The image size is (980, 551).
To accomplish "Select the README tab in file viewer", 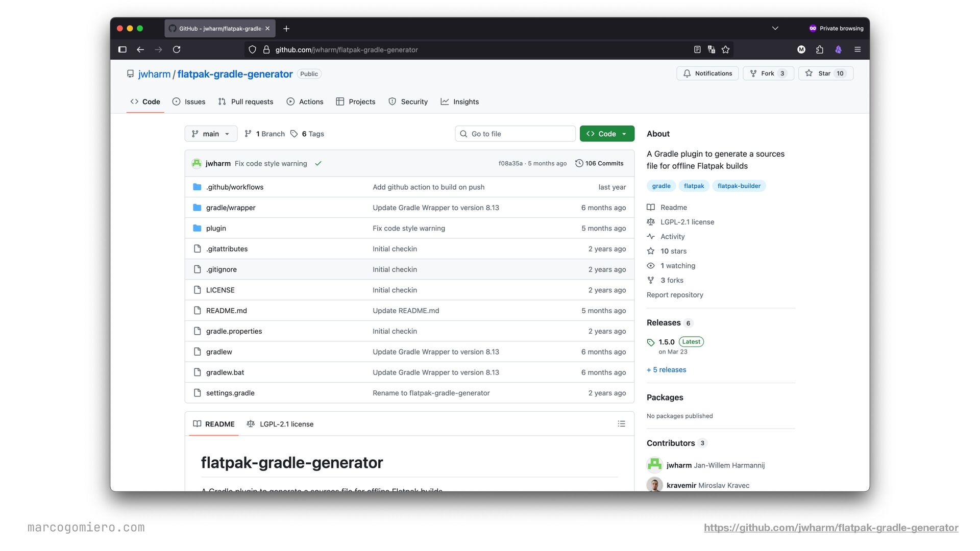I will (214, 424).
